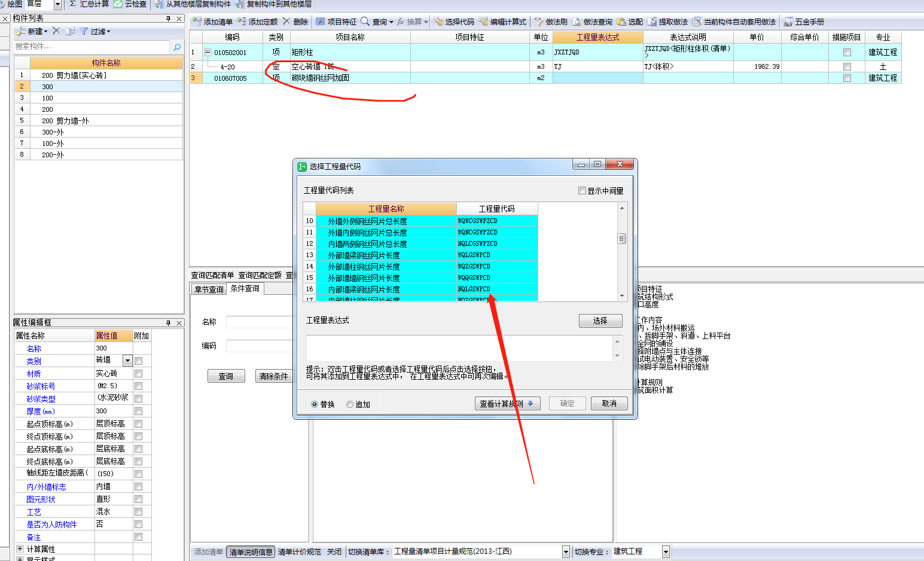Click 查询 button in condition query
The image size is (924, 561).
[x=226, y=376]
